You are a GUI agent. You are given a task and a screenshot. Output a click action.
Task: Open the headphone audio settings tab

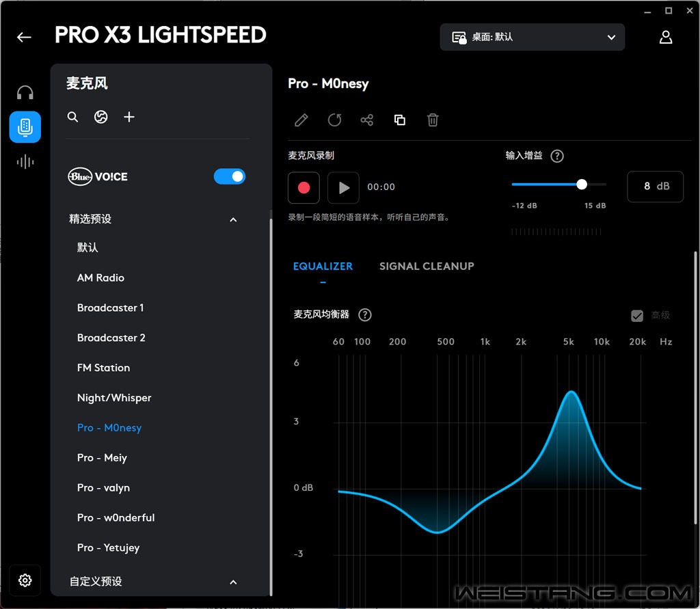(25, 93)
